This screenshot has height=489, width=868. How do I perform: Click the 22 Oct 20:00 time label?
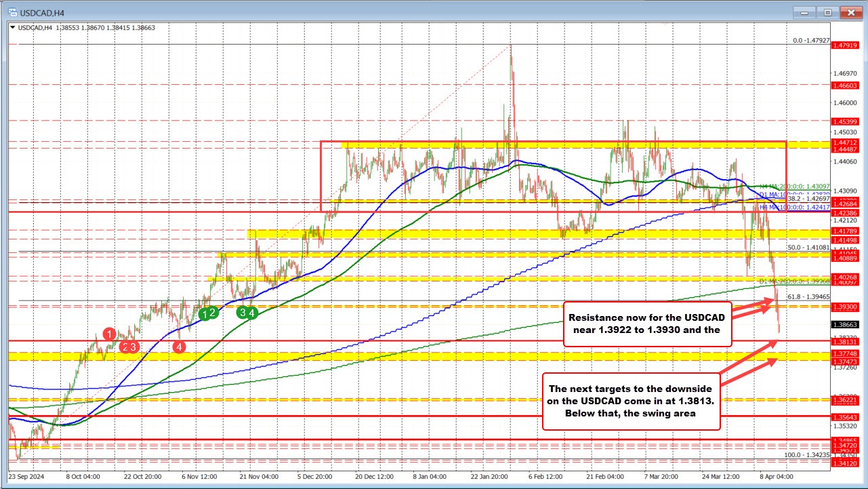[x=142, y=476]
